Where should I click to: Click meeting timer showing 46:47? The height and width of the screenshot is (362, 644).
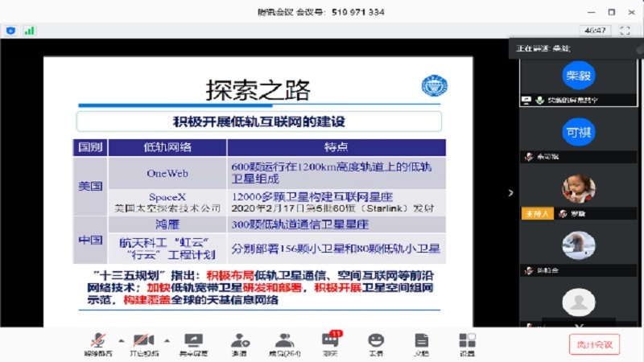tap(596, 31)
